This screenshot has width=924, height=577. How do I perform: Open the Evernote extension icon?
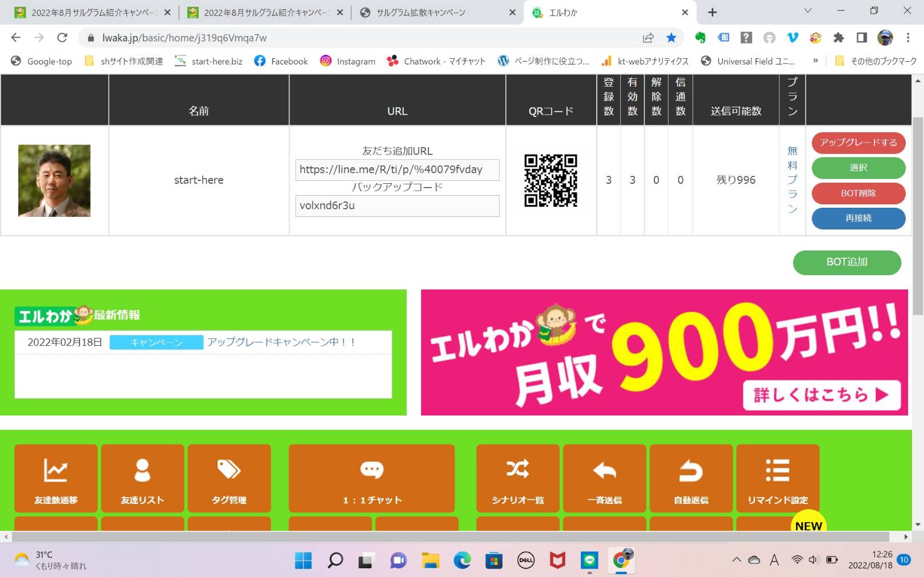(700, 38)
